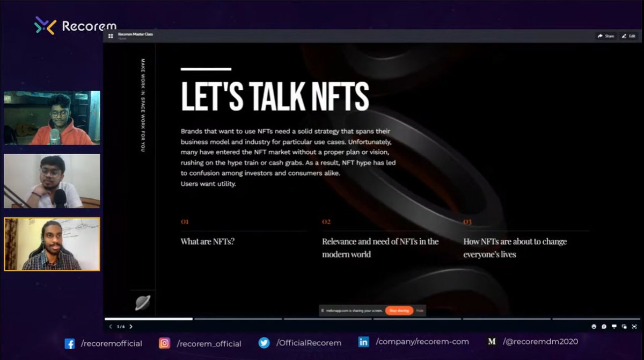Click the Edit button in presentation header
This screenshot has width=644, height=360.
pos(628,36)
